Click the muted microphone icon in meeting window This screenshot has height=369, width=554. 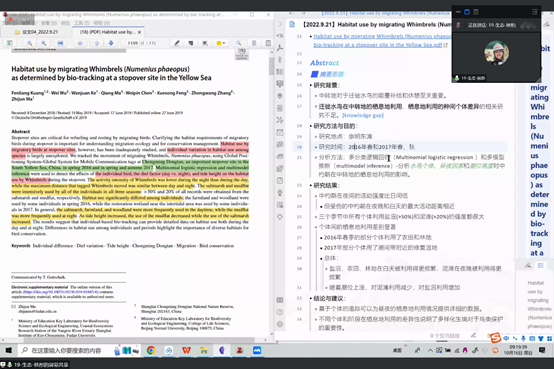[459, 25]
